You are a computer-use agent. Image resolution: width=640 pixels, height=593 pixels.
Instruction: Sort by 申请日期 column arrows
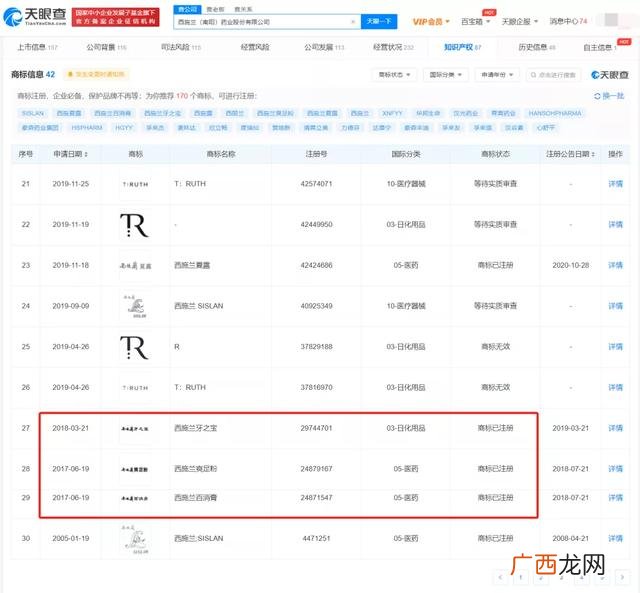coord(86,154)
